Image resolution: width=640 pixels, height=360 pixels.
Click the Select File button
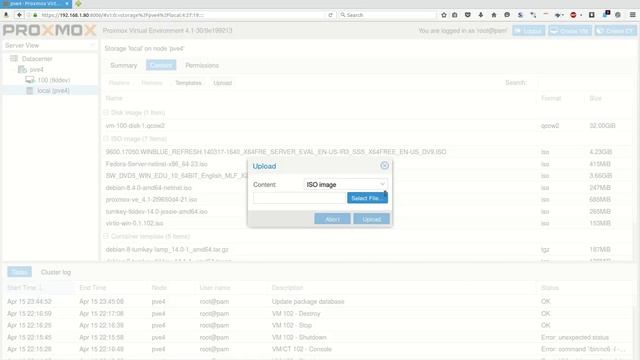[x=367, y=198]
